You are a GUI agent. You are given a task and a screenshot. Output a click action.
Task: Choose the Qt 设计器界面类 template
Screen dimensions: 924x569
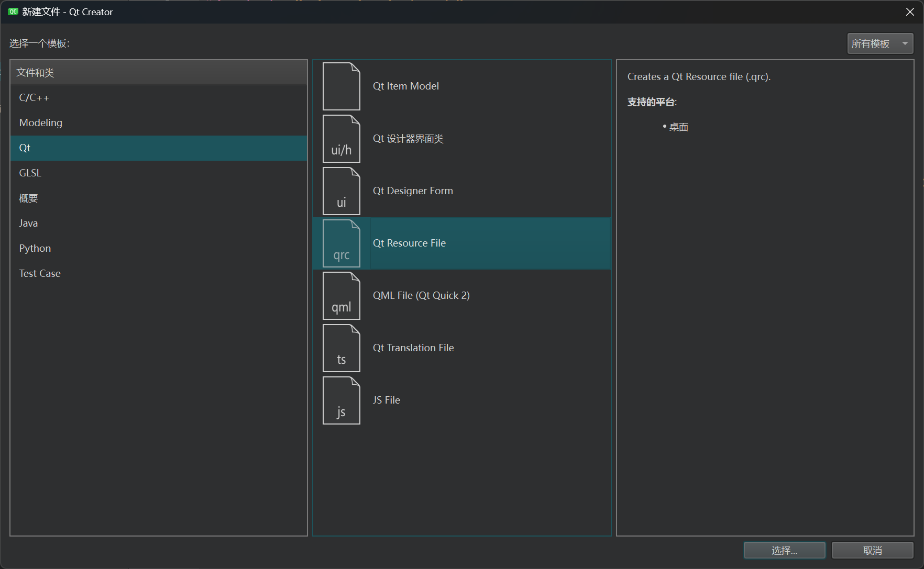(462, 139)
